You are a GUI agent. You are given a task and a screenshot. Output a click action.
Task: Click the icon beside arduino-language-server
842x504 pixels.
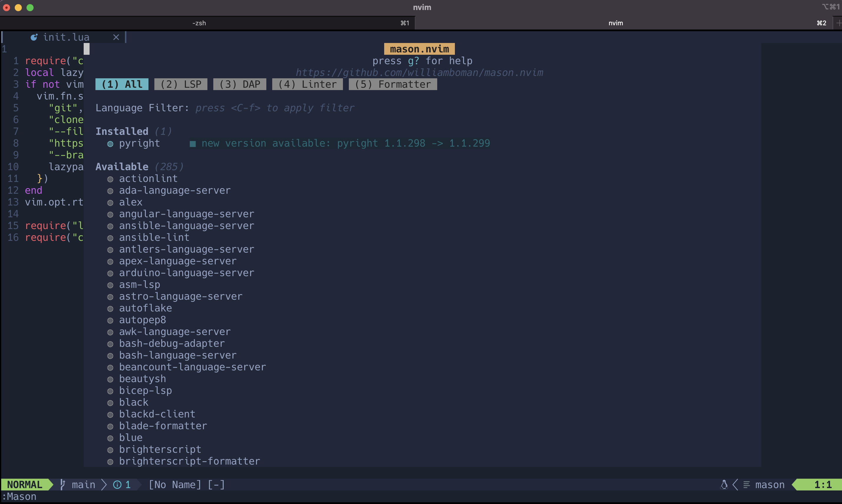point(110,273)
